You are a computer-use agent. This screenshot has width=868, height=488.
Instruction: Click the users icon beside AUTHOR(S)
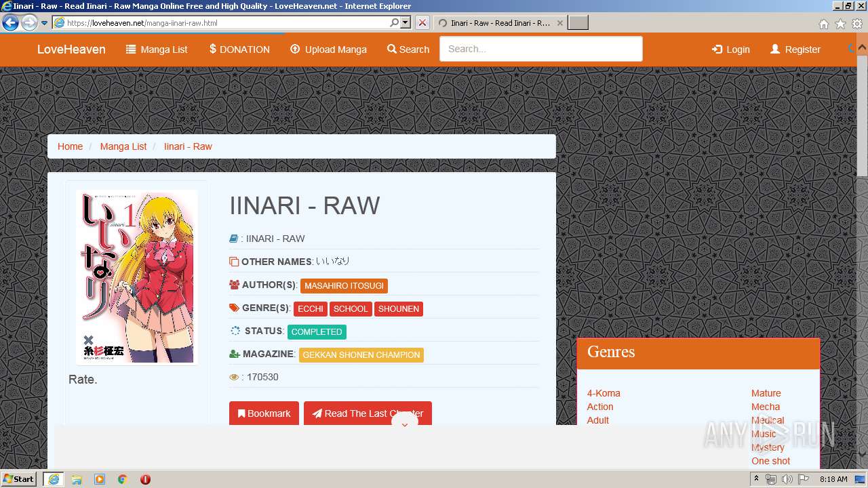click(235, 285)
